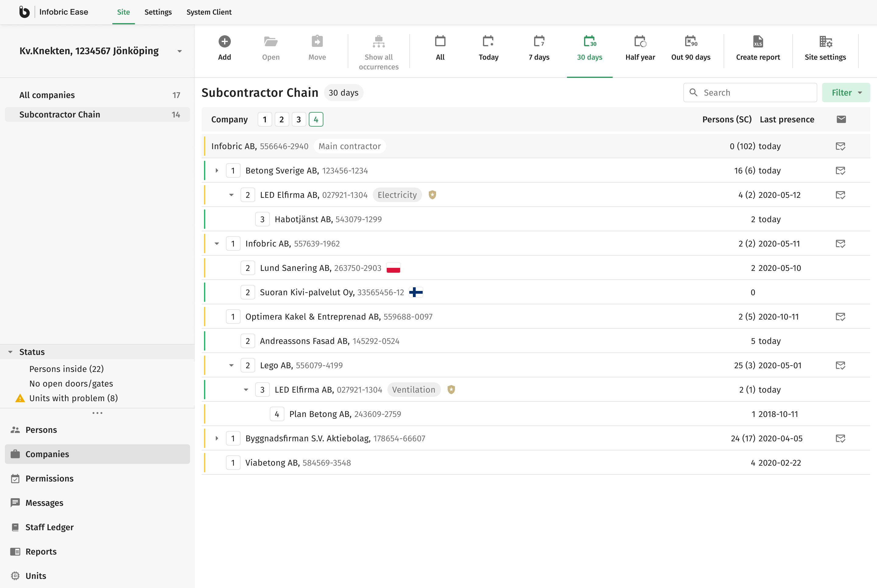Image resolution: width=877 pixels, height=588 pixels.
Task: Click Persons inside (22) status
Action: 66,369
